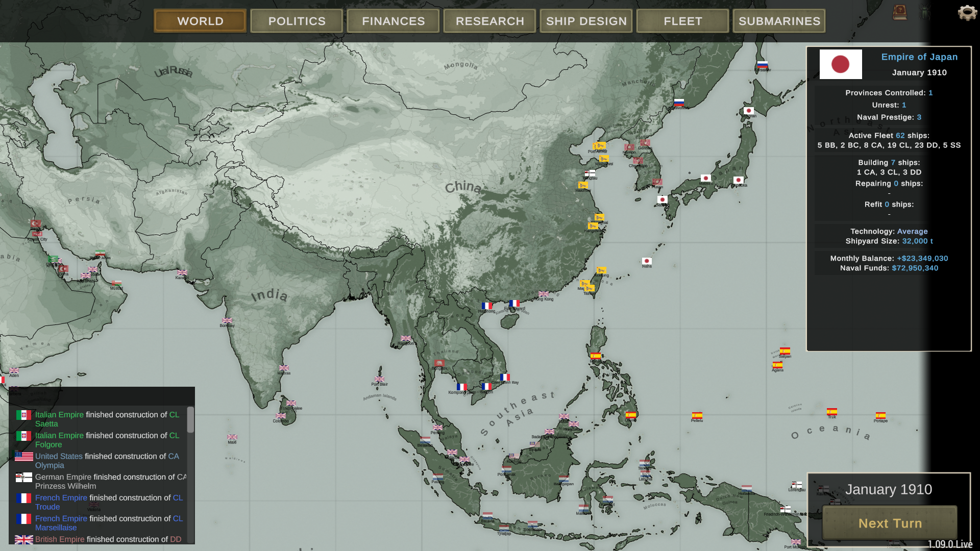Click the Japan flag in info panel

[x=840, y=64]
